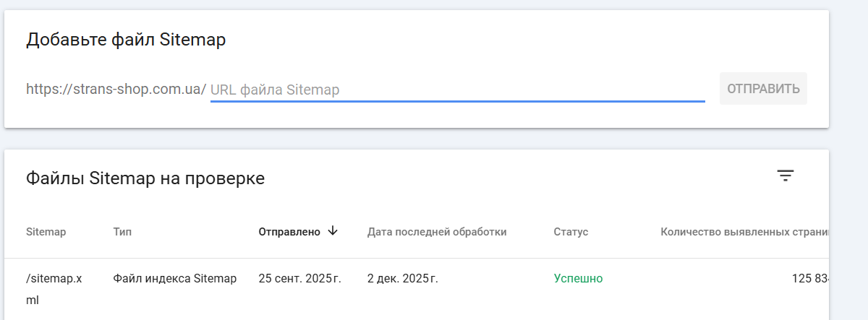This screenshot has height=320, width=868.
Task: Click the Файл индекса Sitemap type cell
Action: [x=175, y=279]
